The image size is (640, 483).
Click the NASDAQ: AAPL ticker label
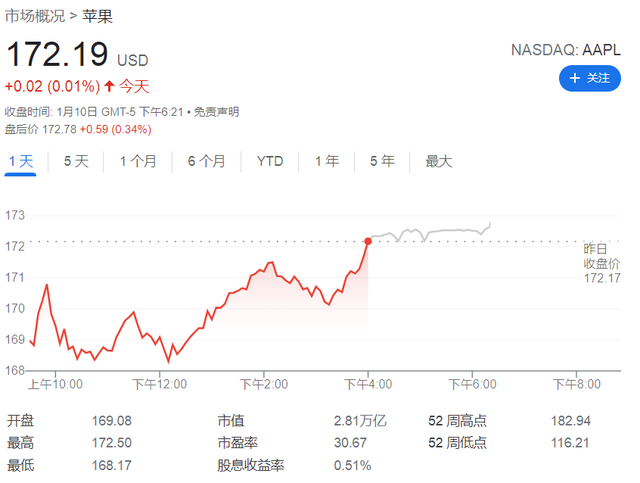tap(566, 49)
